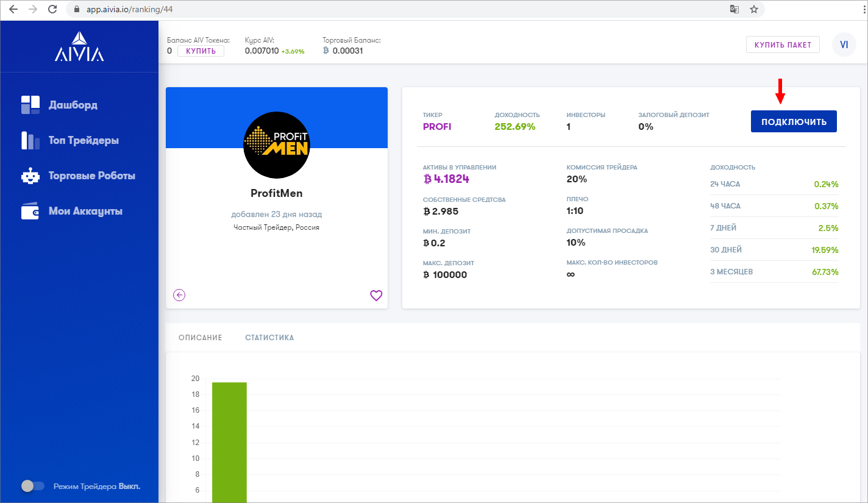The height and width of the screenshot is (503, 868).
Task: Open Мои Аккаунты menu item
Action: pyautogui.click(x=85, y=211)
